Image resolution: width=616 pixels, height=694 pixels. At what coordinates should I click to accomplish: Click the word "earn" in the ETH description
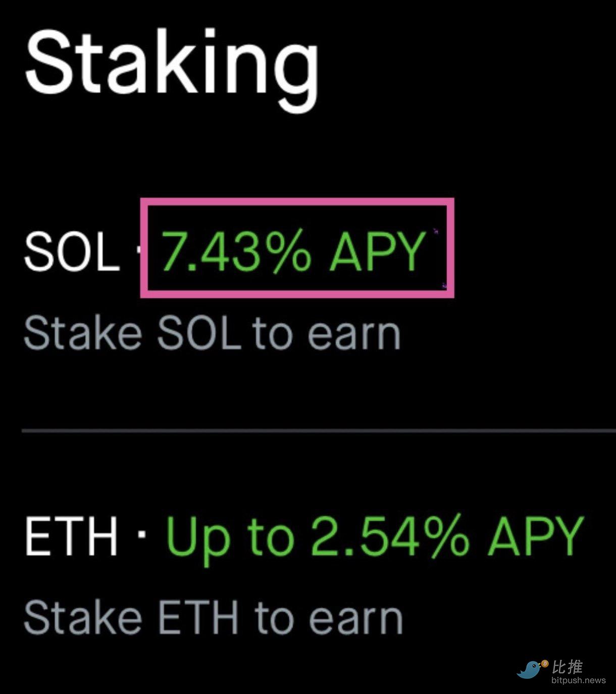point(355,617)
